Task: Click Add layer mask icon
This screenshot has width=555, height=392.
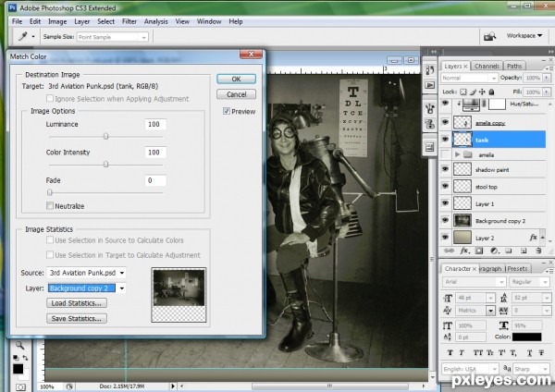Action: pyautogui.click(x=479, y=251)
